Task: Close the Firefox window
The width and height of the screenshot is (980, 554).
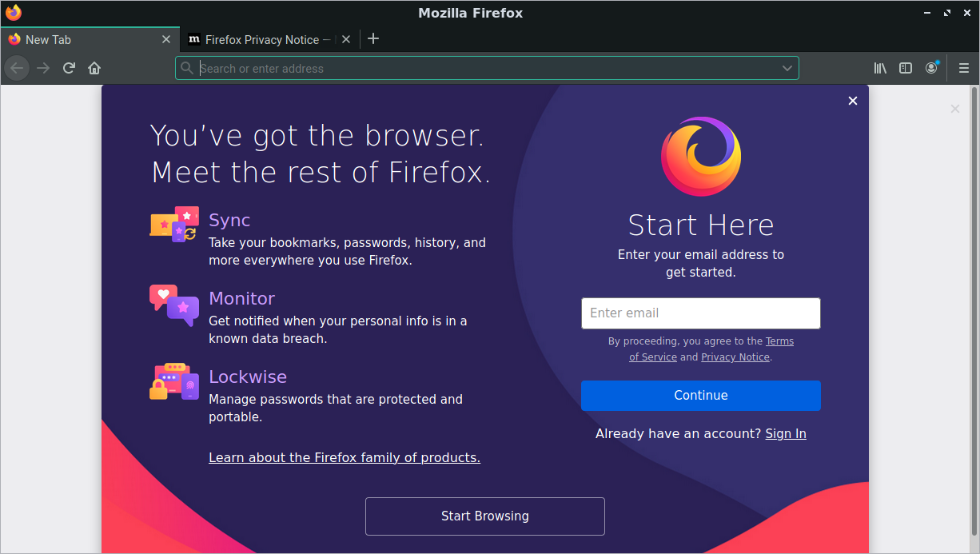Action: click(x=966, y=13)
